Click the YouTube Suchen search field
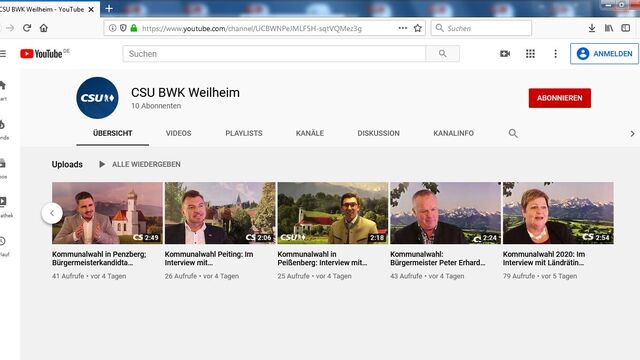Image resolution: width=640 pixels, height=360 pixels. (274, 53)
